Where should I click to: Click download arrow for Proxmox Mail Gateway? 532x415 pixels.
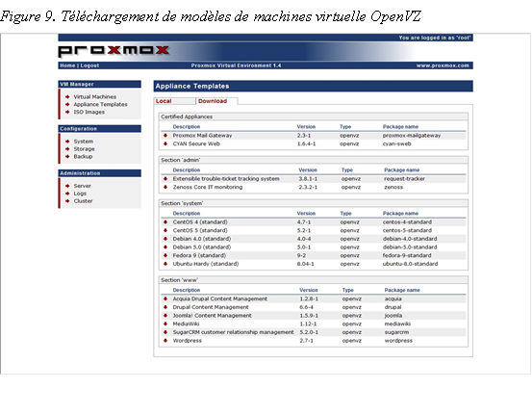coord(165,136)
